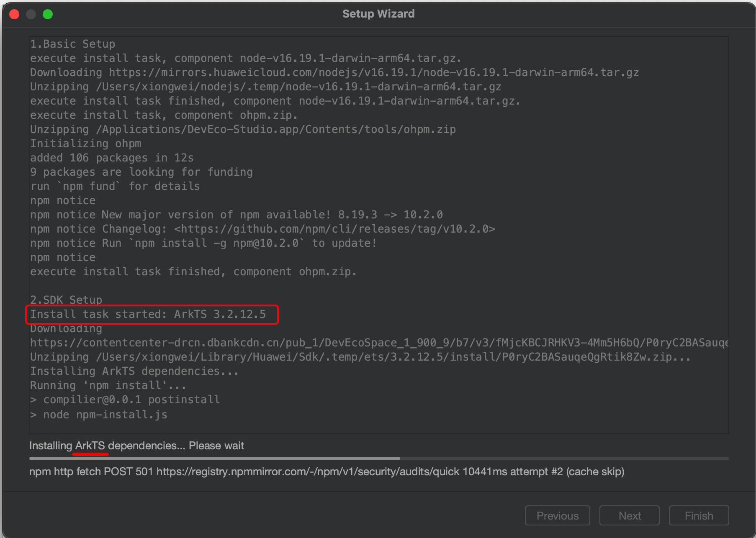Click the contentcenter-drcn.dbankcdn.cn download URL
Image resolution: width=756 pixels, height=538 pixels.
[x=379, y=343]
